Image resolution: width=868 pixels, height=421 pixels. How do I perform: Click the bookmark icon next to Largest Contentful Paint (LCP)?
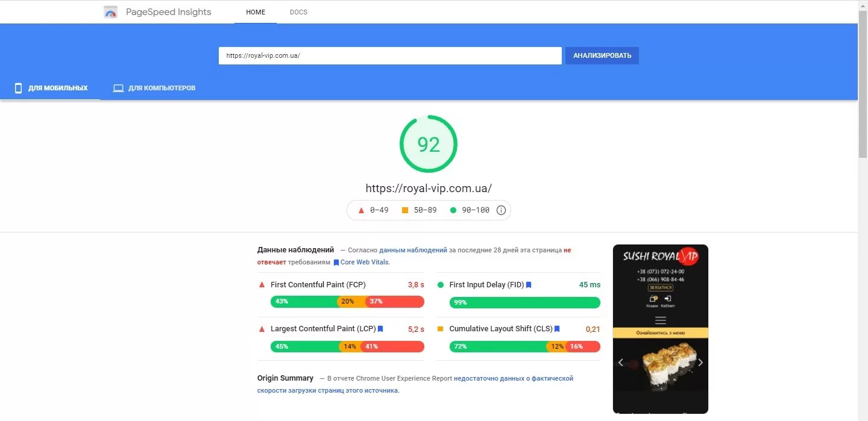point(380,329)
